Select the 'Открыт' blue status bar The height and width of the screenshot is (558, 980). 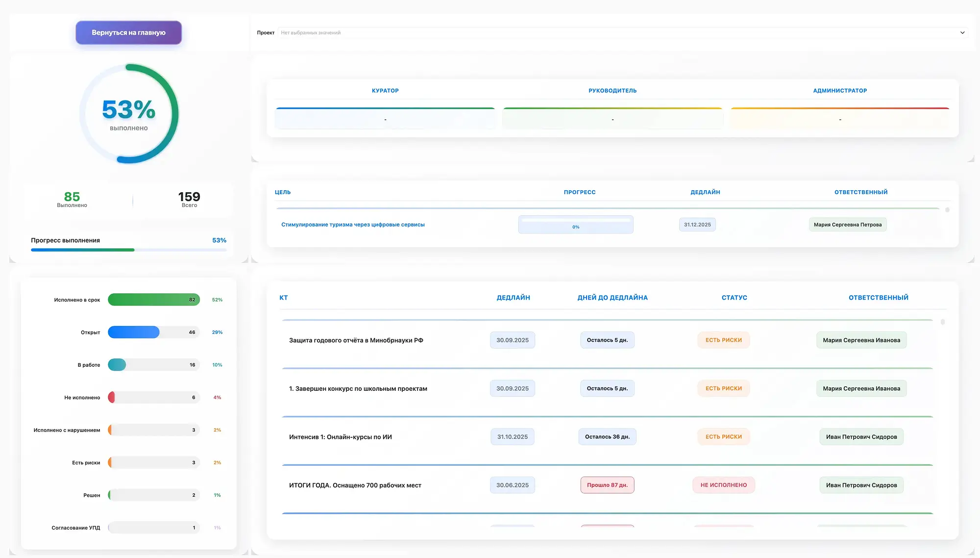pos(133,332)
